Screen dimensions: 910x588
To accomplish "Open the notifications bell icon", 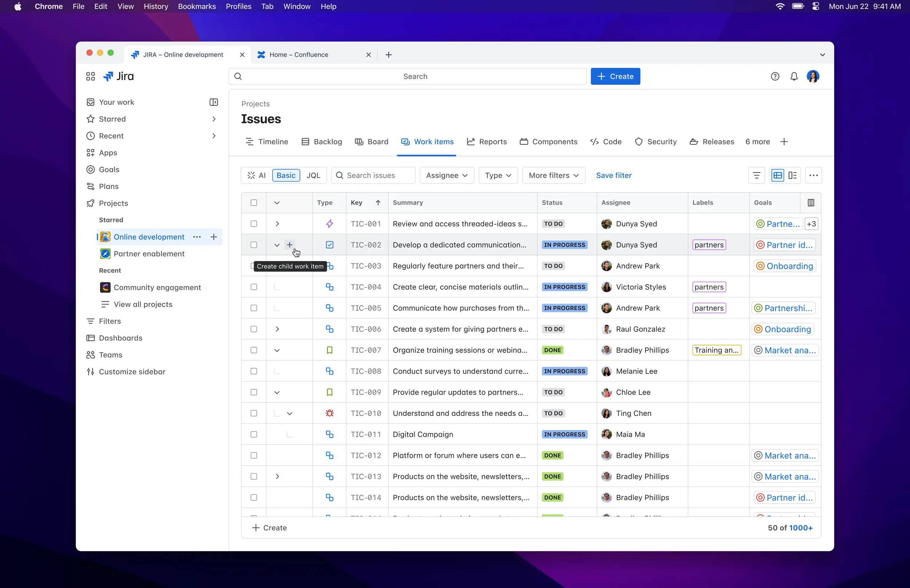I will pyautogui.click(x=793, y=76).
